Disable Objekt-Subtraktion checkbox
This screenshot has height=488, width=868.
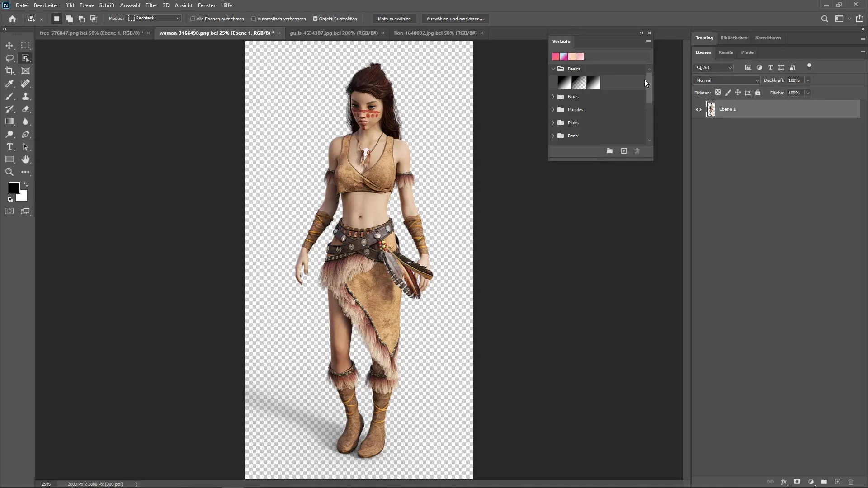(315, 19)
